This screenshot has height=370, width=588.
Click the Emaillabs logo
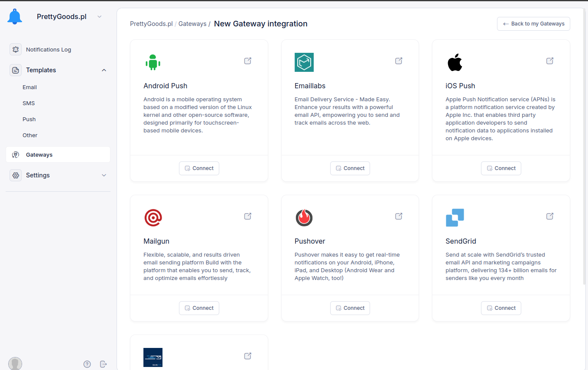pos(304,62)
